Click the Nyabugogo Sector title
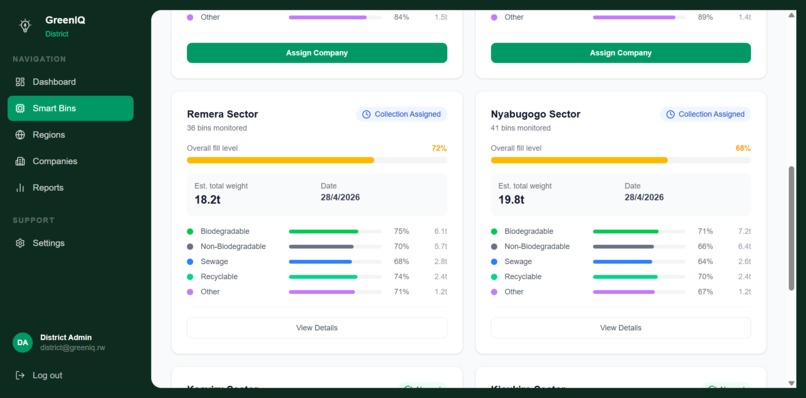This screenshot has height=398, width=806. tap(536, 114)
